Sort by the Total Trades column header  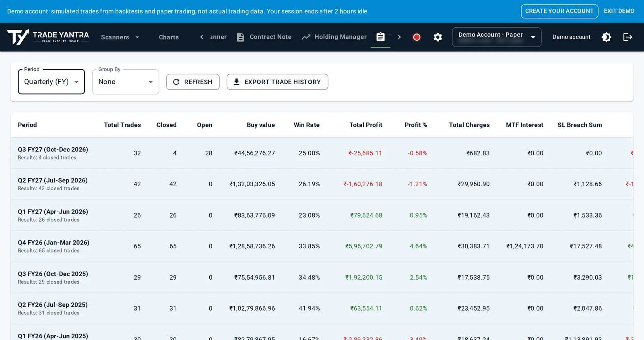(122, 125)
